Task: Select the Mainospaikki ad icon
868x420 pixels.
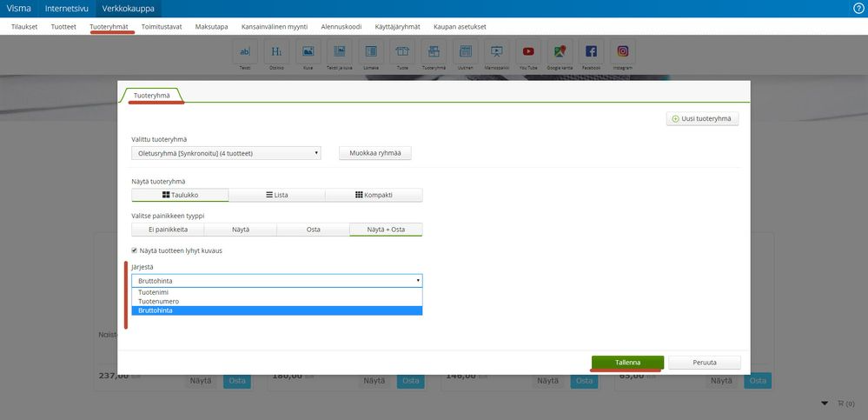Action: (497, 51)
